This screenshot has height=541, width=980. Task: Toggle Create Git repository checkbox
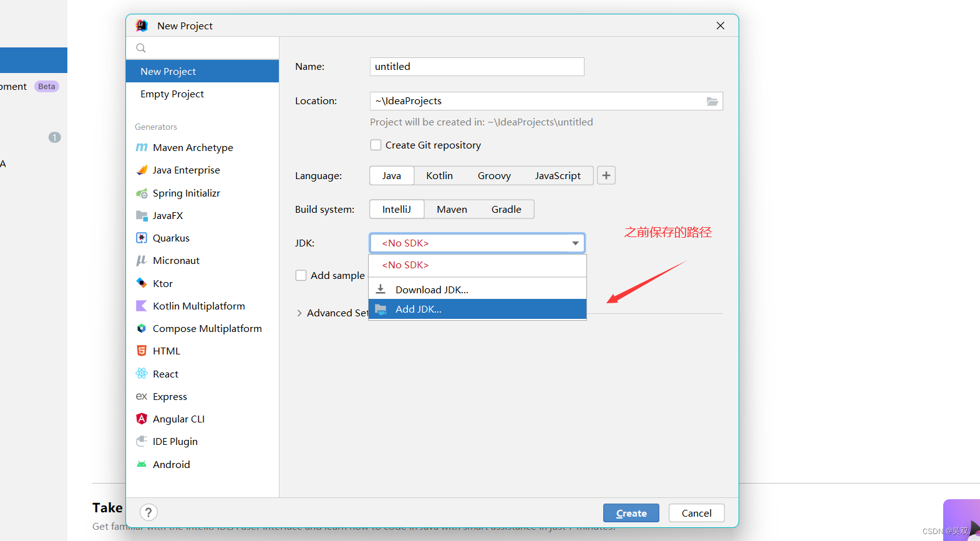(376, 145)
